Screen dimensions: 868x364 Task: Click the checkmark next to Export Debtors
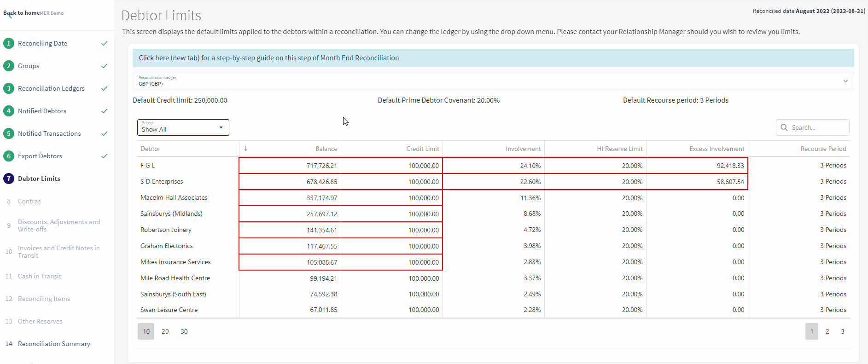[105, 156]
